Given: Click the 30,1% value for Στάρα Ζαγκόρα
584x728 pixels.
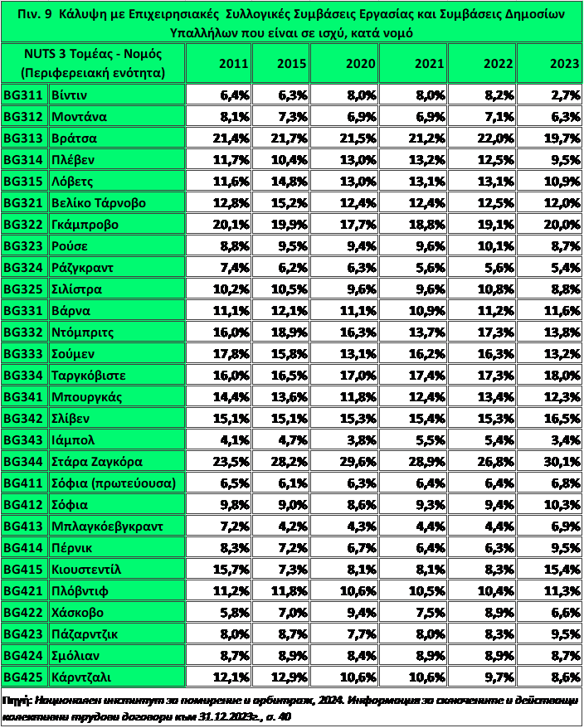Looking at the screenshot, I should pyautogui.click(x=549, y=461).
